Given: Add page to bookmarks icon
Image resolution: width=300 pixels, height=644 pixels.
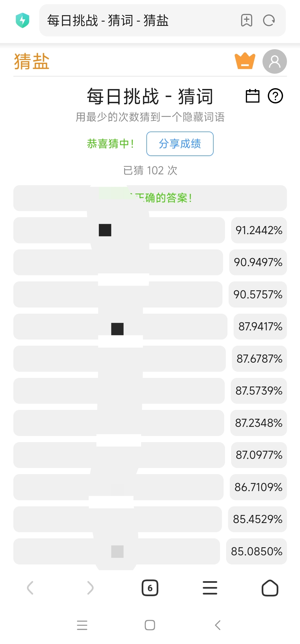Looking at the screenshot, I should 246,20.
